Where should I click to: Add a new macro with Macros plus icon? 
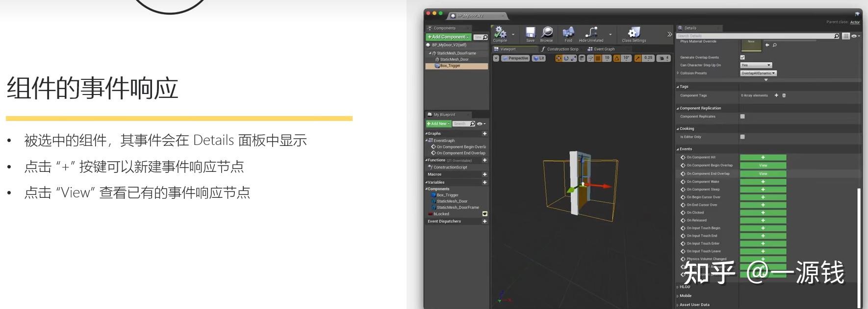[x=485, y=174]
